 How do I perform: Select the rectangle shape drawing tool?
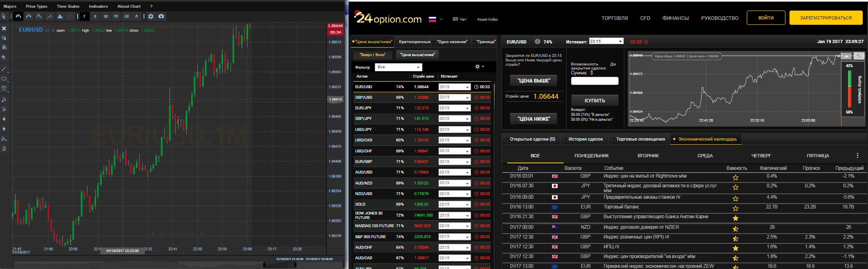click(x=4, y=79)
